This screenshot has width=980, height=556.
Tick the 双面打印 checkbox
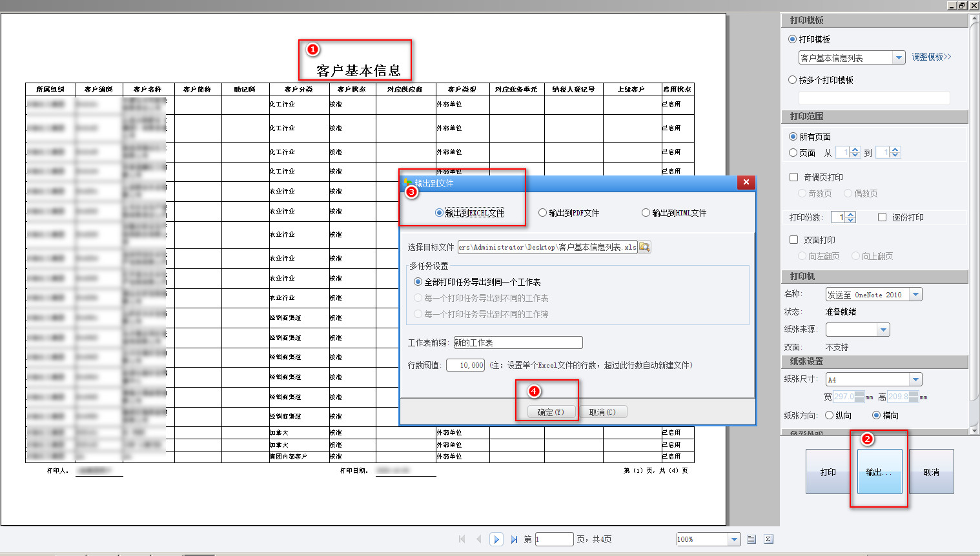point(794,239)
